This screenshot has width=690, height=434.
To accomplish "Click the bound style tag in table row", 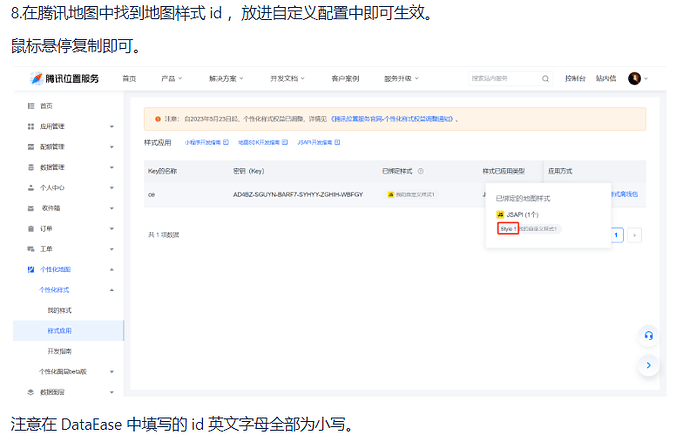I will 411,195.
